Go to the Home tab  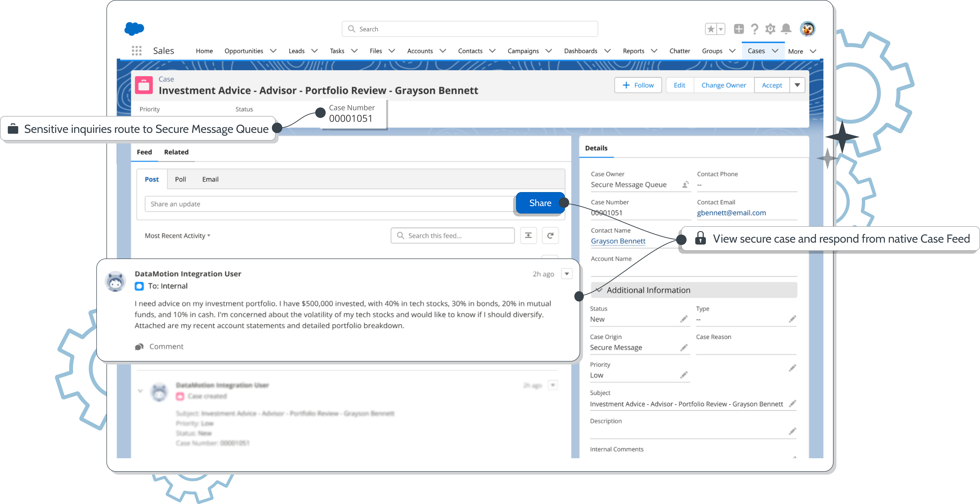[204, 51]
